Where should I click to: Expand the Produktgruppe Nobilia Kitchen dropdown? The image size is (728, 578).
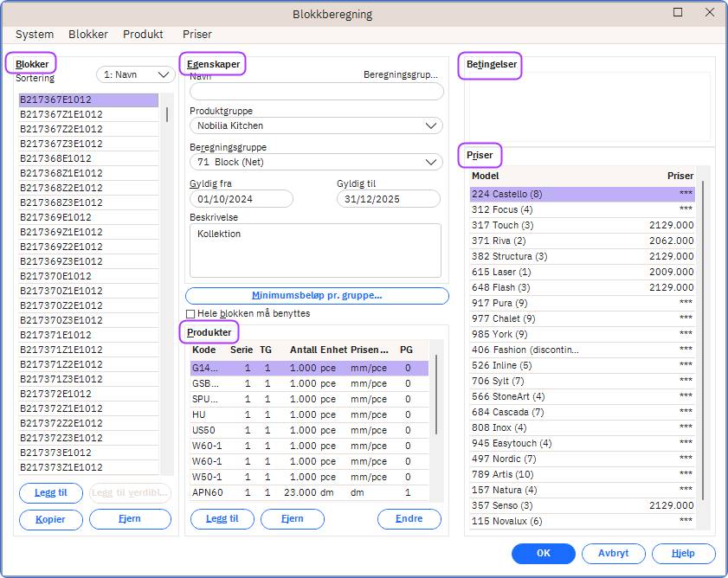(316, 125)
